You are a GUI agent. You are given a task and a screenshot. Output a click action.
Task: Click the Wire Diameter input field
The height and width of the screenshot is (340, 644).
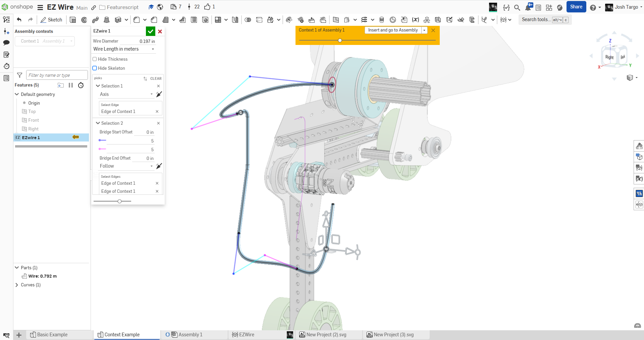(138, 41)
